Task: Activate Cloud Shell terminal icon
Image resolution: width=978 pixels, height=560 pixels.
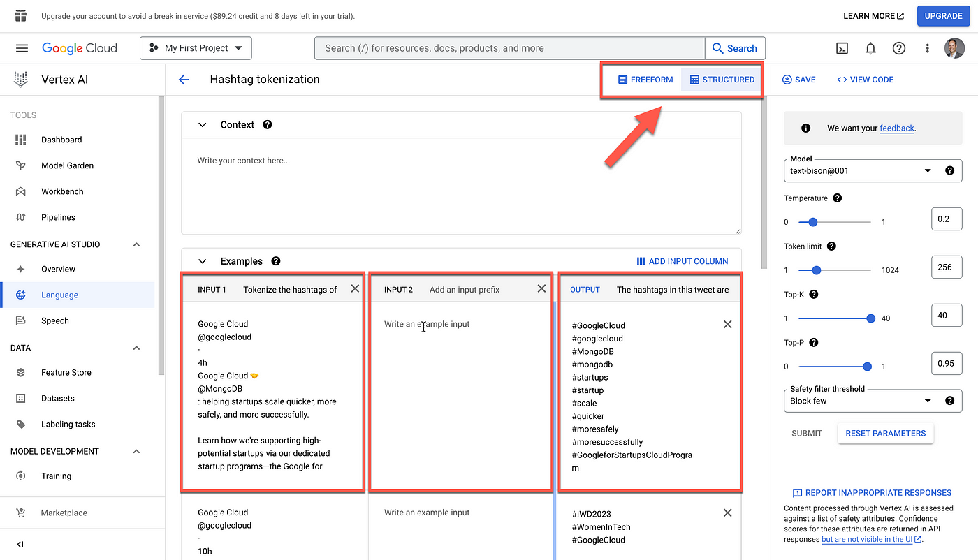Action: click(842, 48)
